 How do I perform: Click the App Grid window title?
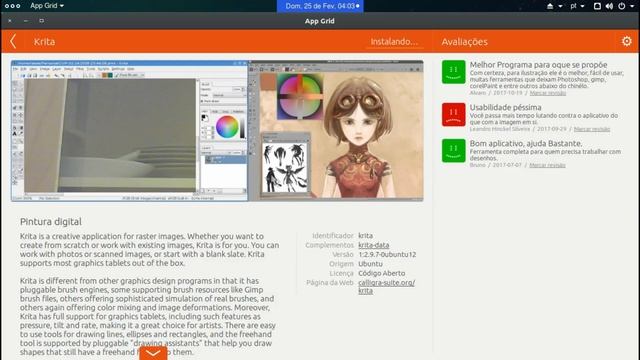320,21
